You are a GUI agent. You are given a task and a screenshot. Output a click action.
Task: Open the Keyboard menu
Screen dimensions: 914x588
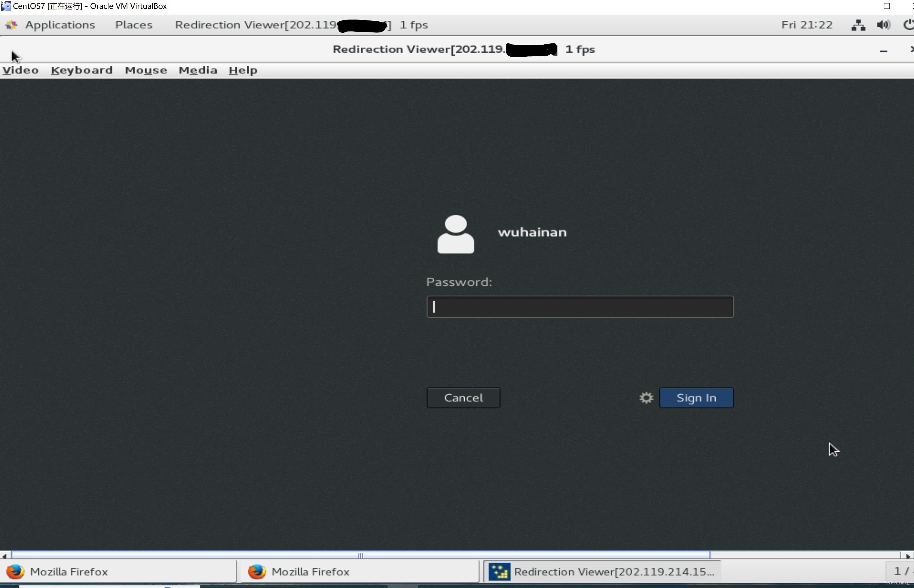click(82, 70)
